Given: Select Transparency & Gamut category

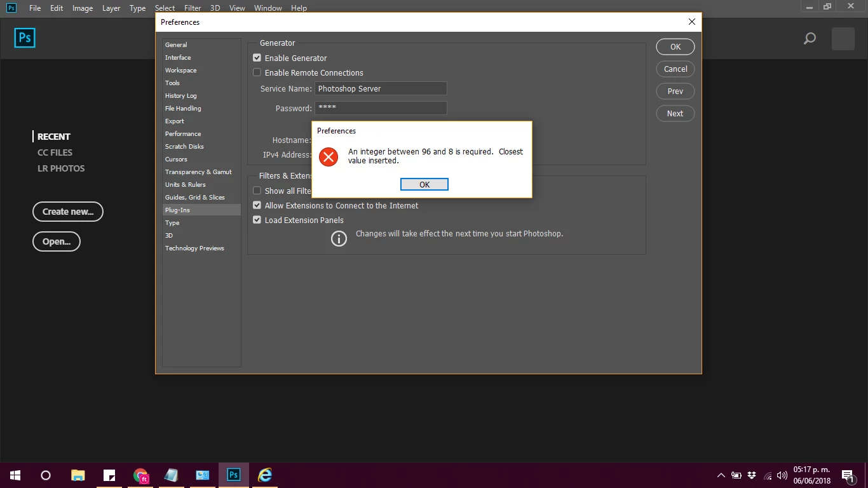Looking at the screenshot, I should [x=201, y=172].
